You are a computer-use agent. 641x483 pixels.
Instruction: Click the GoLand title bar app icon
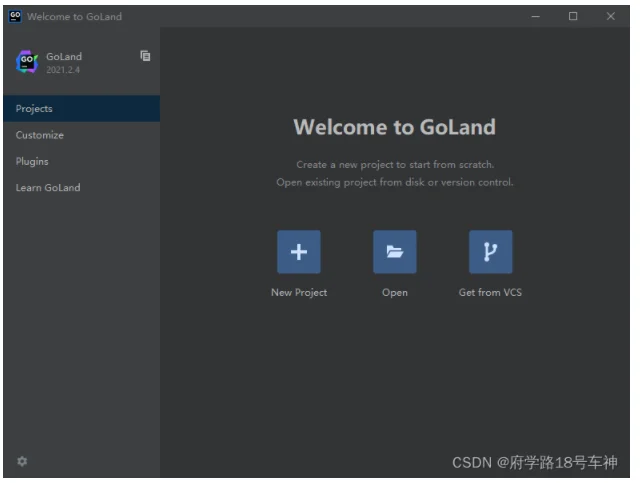pyautogui.click(x=15, y=16)
